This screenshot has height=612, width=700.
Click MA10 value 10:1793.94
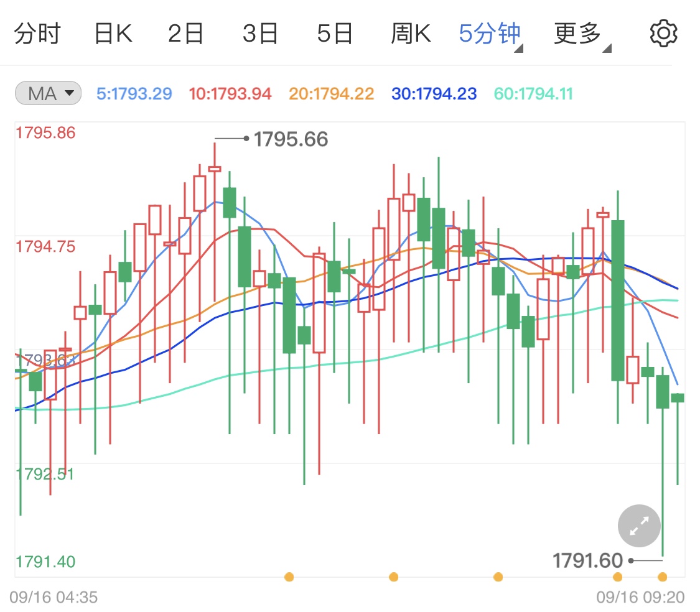tap(230, 94)
